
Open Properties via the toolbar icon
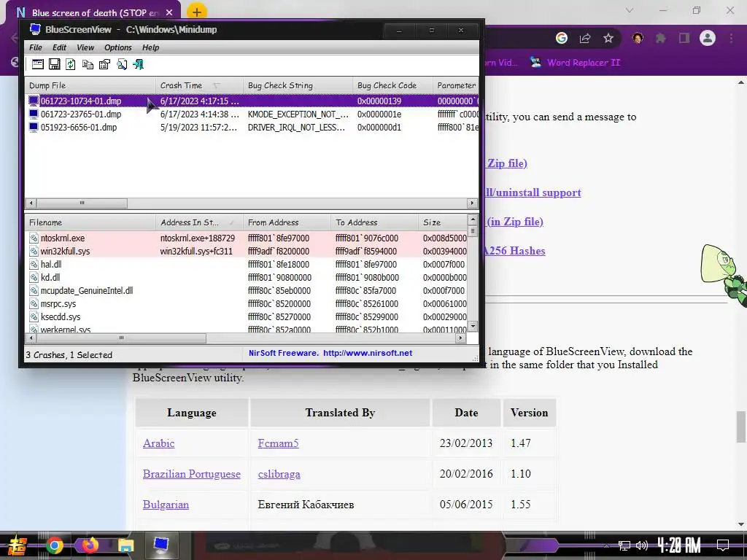104,64
